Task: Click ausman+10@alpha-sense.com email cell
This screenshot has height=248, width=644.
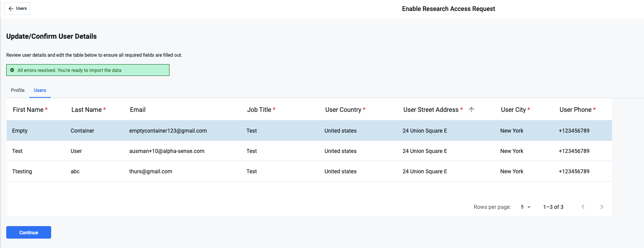Action: [167, 151]
